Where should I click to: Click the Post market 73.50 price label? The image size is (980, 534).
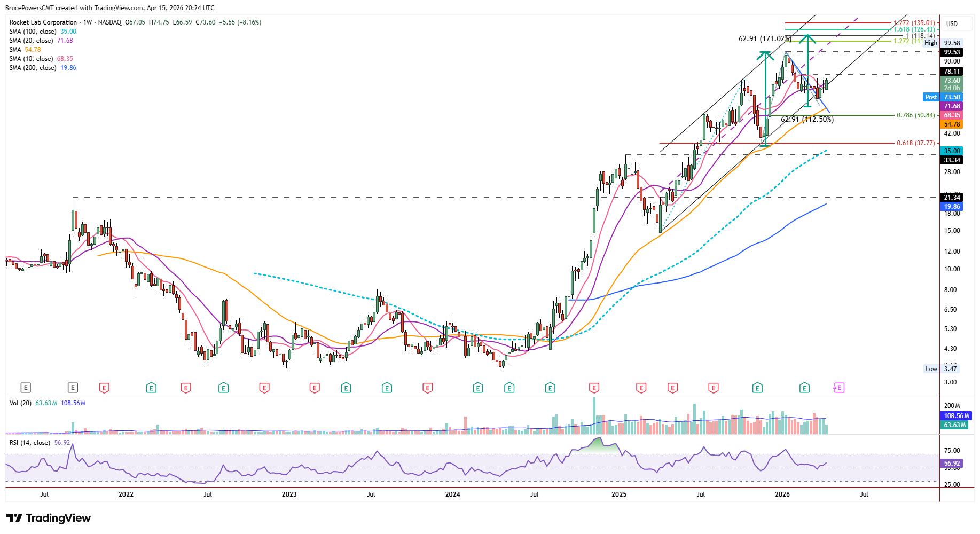tap(943, 97)
